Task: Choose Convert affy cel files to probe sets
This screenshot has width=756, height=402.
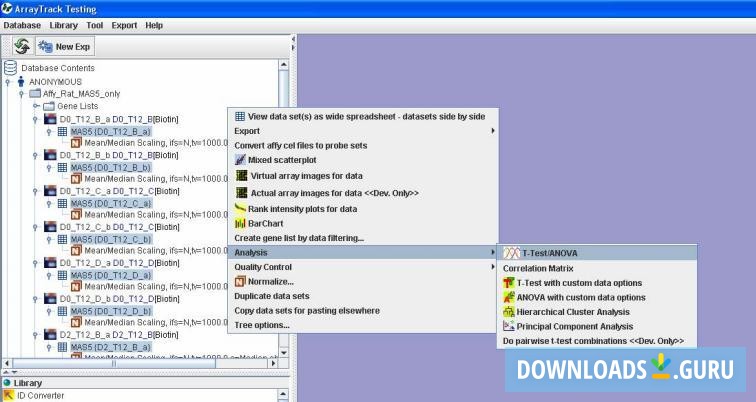Action: (363, 146)
